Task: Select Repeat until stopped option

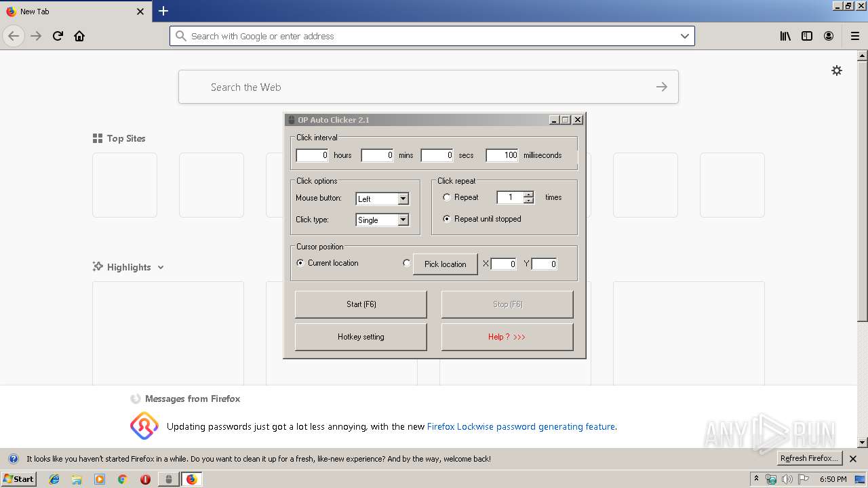Action: (447, 219)
